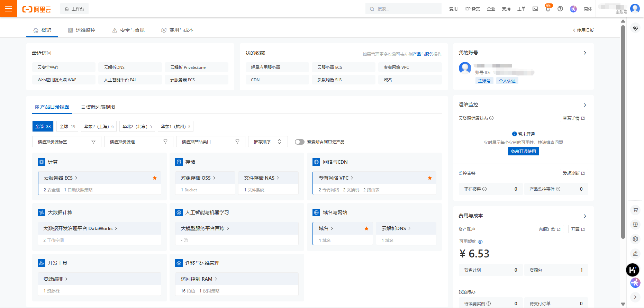
Task: Open the notifications bell
Action: click(x=547, y=9)
